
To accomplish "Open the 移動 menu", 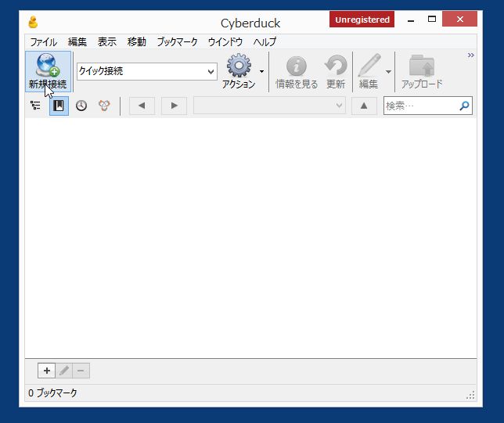I will pyautogui.click(x=137, y=41).
